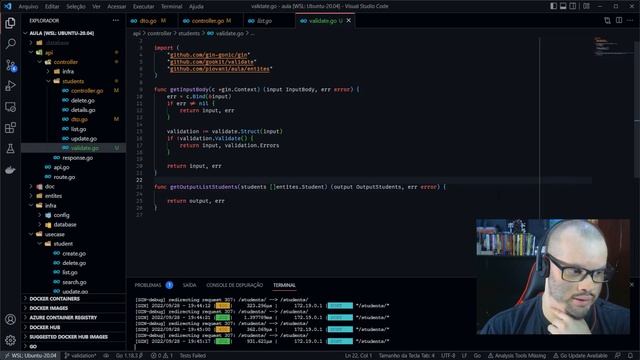Toggle the secondary side bar visibility
The image size is (640, 360).
573,6
